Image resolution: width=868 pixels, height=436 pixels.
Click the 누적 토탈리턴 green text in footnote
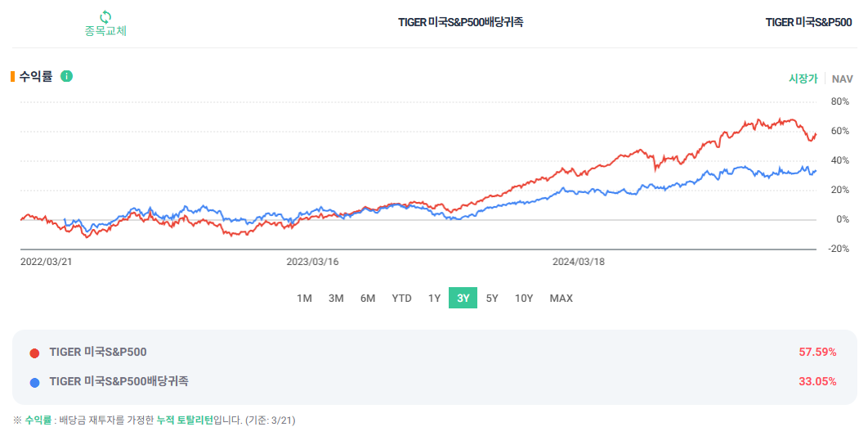tap(185, 420)
